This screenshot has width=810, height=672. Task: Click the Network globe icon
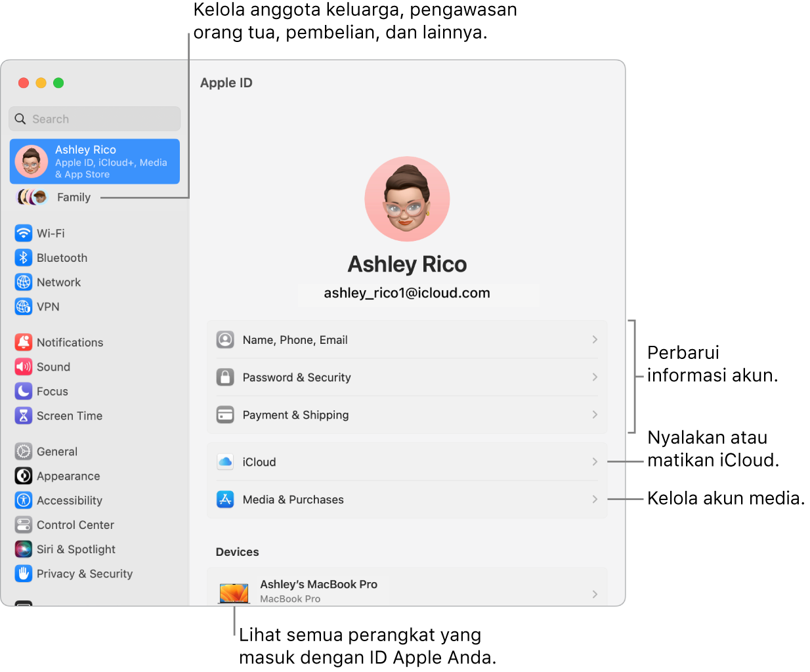pyautogui.click(x=24, y=282)
